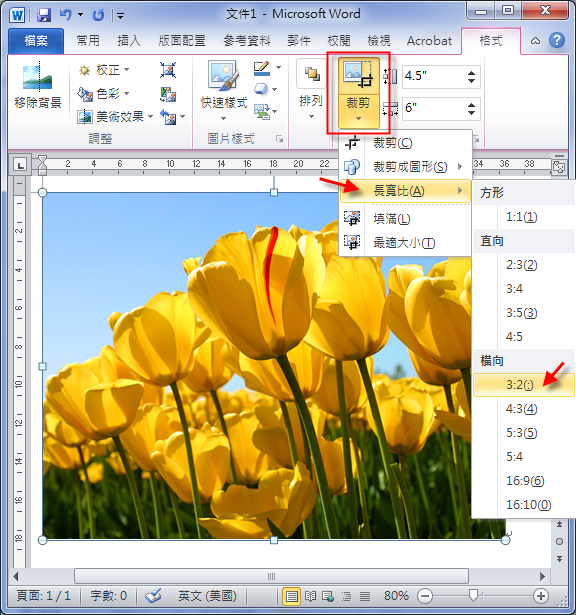Click the Change Picture icon

168,94
